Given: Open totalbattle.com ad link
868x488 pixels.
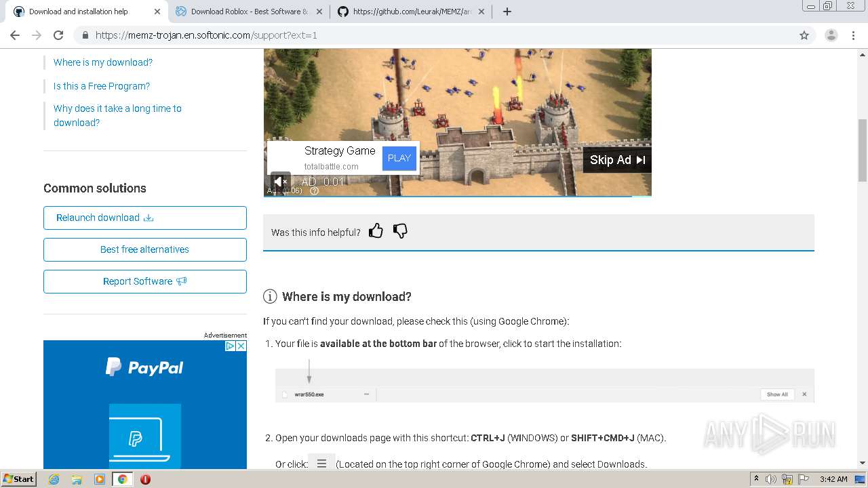Looking at the screenshot, I should pos(331,166).
